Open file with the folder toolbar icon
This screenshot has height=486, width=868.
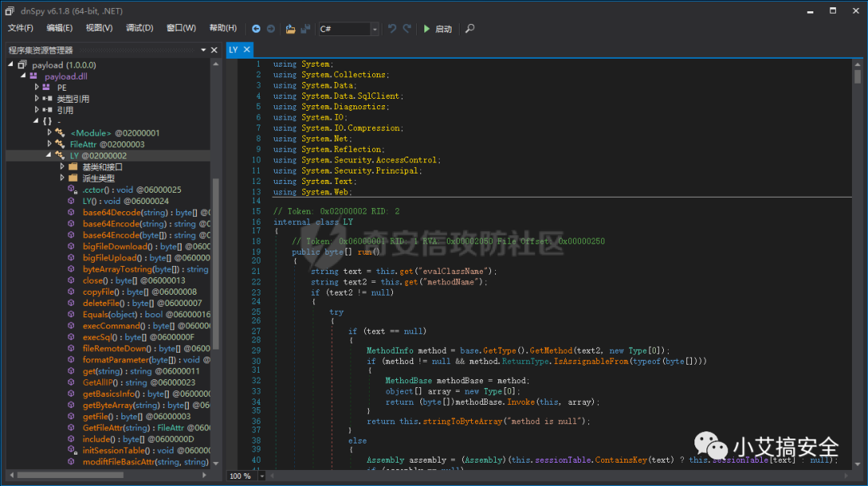pyautogui.click(x=290, y=29)
